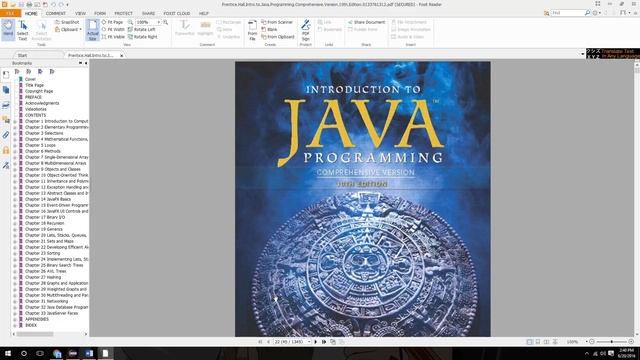Open the Pages thumbnail panel icon
Image resolution: width=640 pixels, height=360 pixels.
(6, 90)
